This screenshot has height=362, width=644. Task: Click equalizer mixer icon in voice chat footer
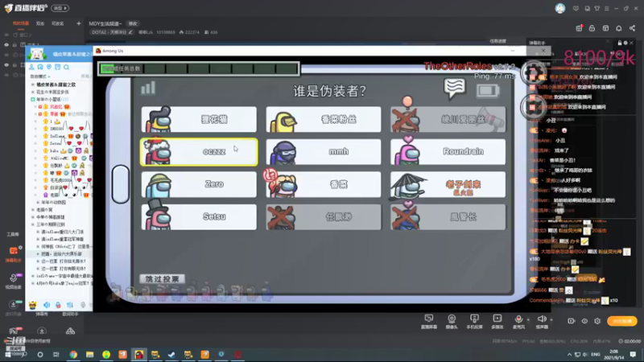(x=70, y=305)
